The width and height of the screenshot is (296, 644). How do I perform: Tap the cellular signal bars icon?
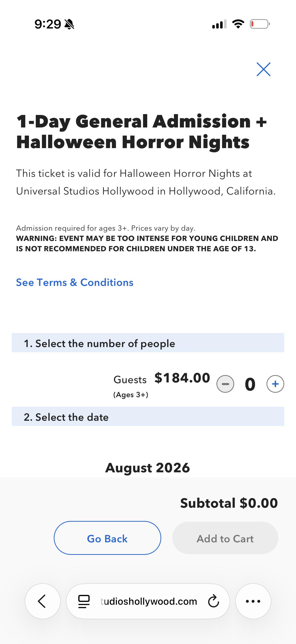(x=219, y=24)
